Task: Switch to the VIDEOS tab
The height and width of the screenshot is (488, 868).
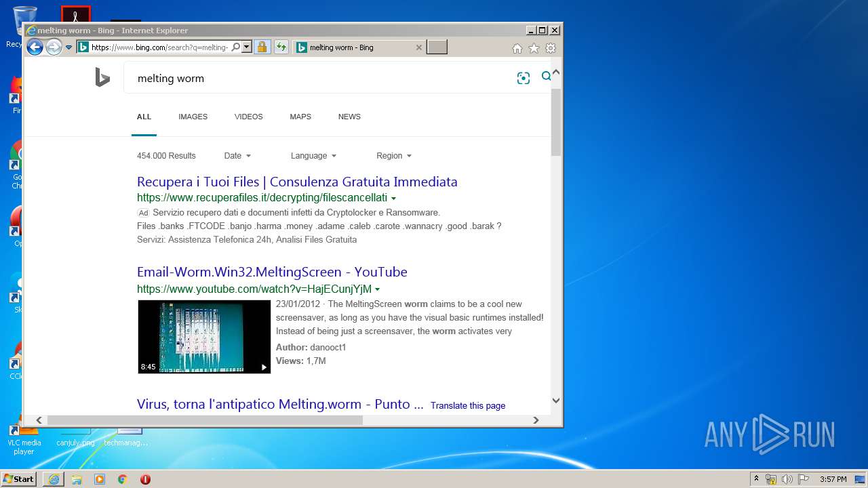Action: coord(248,117)
